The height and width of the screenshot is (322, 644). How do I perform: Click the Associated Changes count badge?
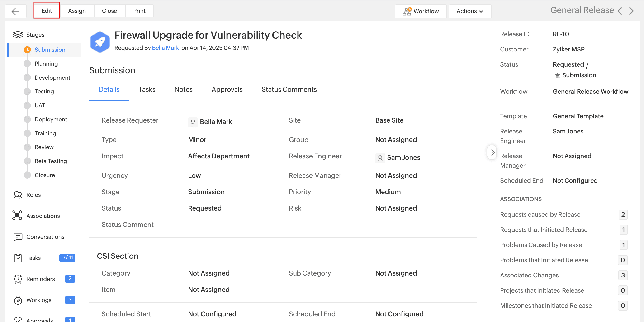[623, 275]
